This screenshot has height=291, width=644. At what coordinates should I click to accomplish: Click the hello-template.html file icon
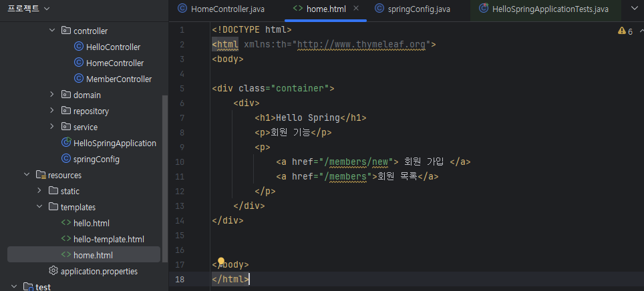pos(65,239)
